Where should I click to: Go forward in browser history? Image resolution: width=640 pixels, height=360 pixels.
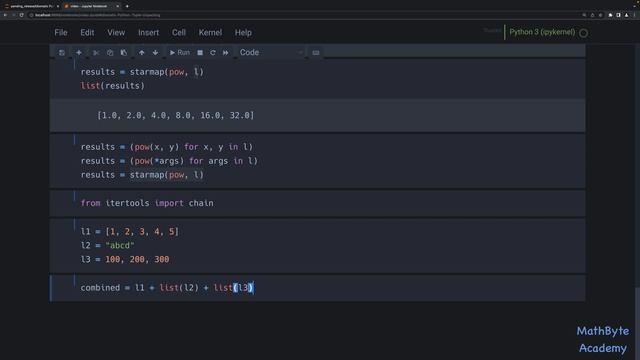[13, 15]
